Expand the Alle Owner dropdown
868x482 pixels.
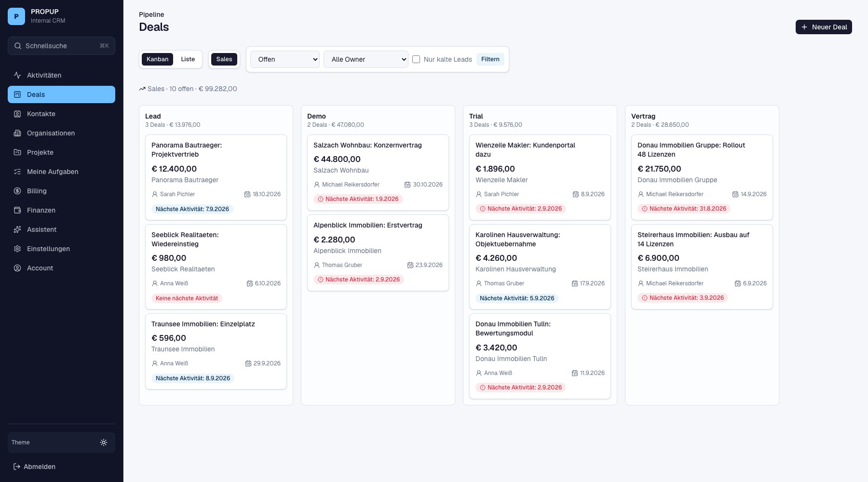(366, 59)
